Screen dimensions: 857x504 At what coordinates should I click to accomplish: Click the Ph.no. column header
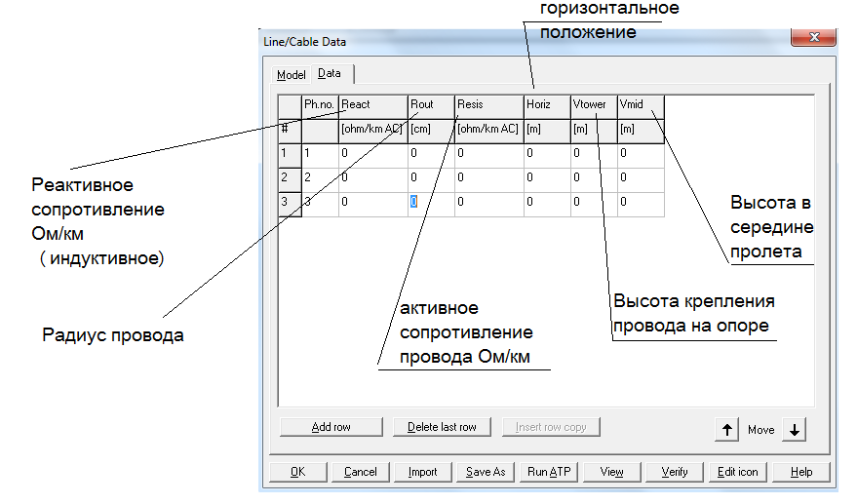(x=321, y=106)
